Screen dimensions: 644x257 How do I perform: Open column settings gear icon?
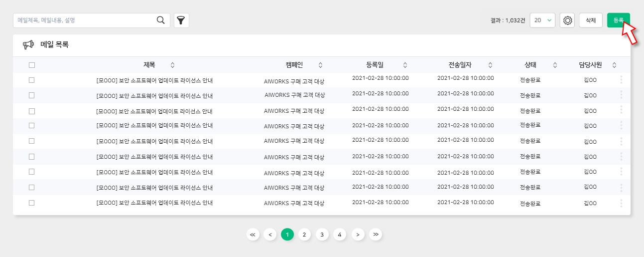tap(567, 20)
